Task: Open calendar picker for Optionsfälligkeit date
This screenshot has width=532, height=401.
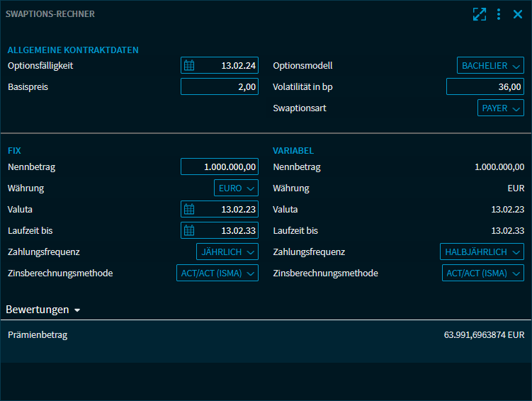Action: pos(189,66)
